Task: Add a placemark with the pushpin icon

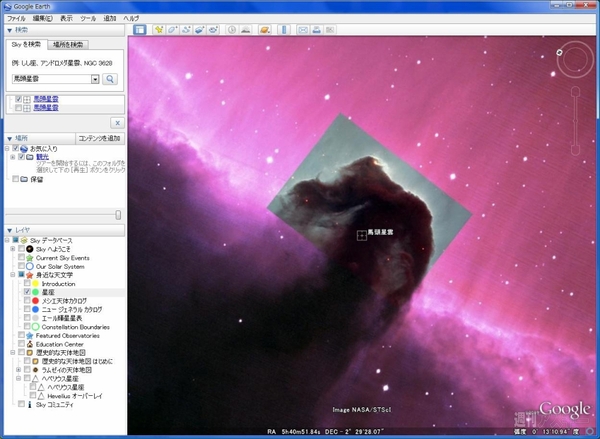Action: pos(159,29)
